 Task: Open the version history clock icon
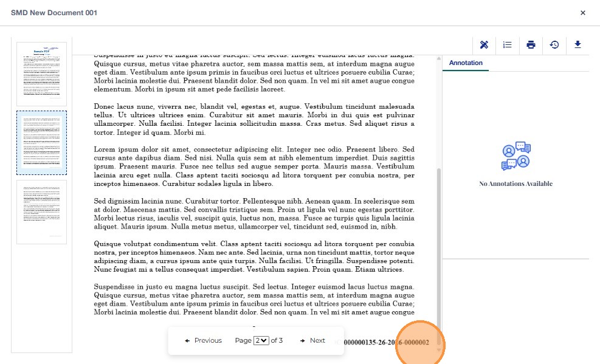[554, 45]
